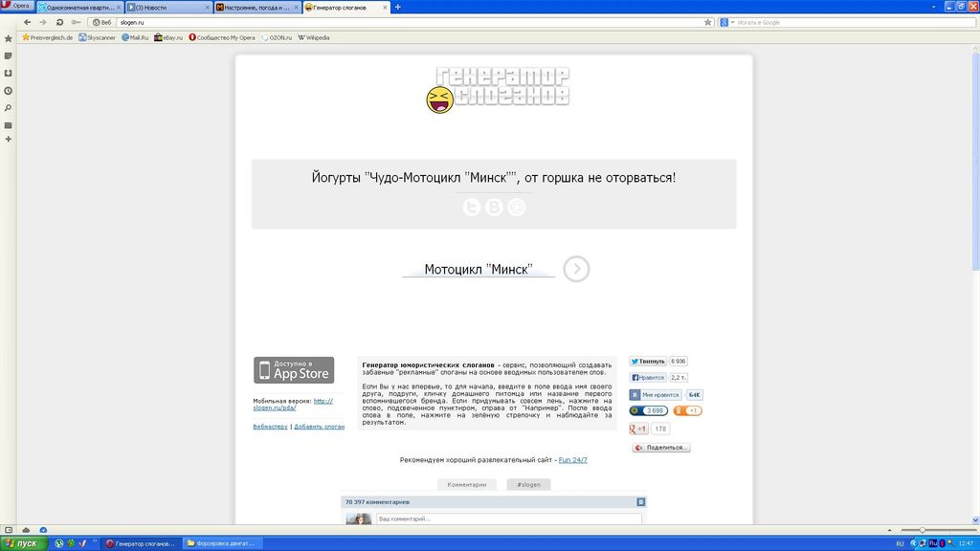Click the Mail.ru 3 698 share counter
980x551 pixels.
pyautogui.click(x=649, y=410)
